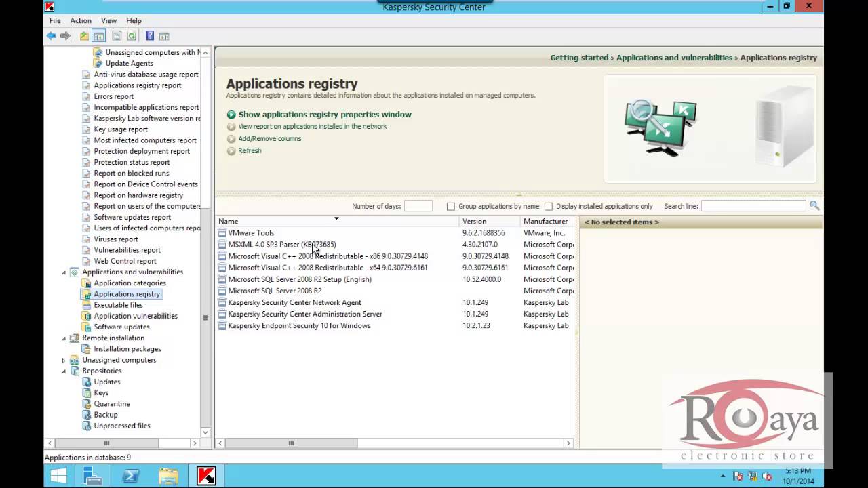Image resolution: width=868 pixels, height=488 pixels.
Task: Click the Microsoft SQL Server 2008 R2 row icon
Action: coord(222,291)
